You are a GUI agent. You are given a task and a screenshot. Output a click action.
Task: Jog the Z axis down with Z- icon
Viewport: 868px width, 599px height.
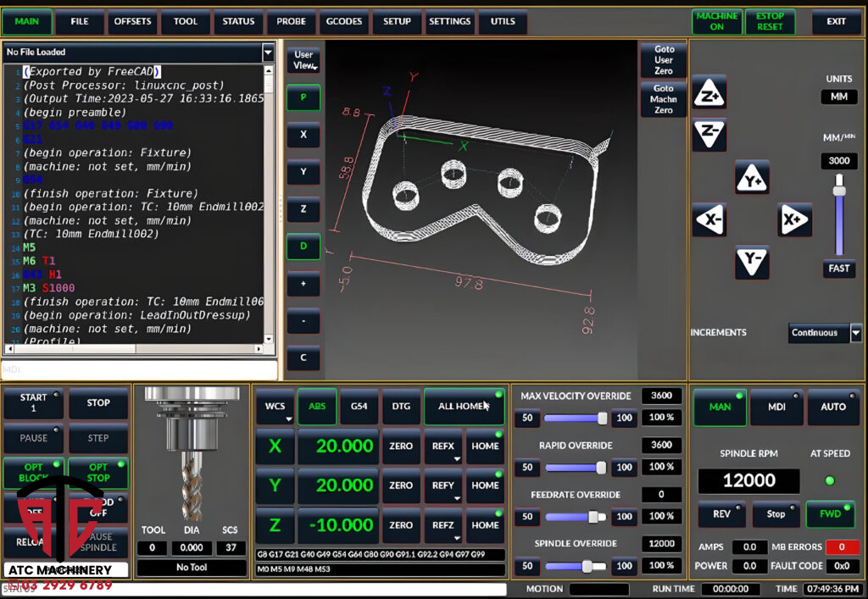click(709, 134)
